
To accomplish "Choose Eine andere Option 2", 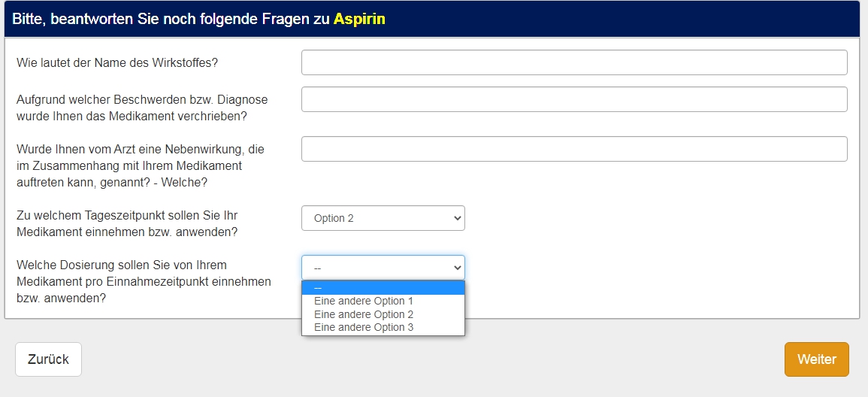I will pos(383,314).
